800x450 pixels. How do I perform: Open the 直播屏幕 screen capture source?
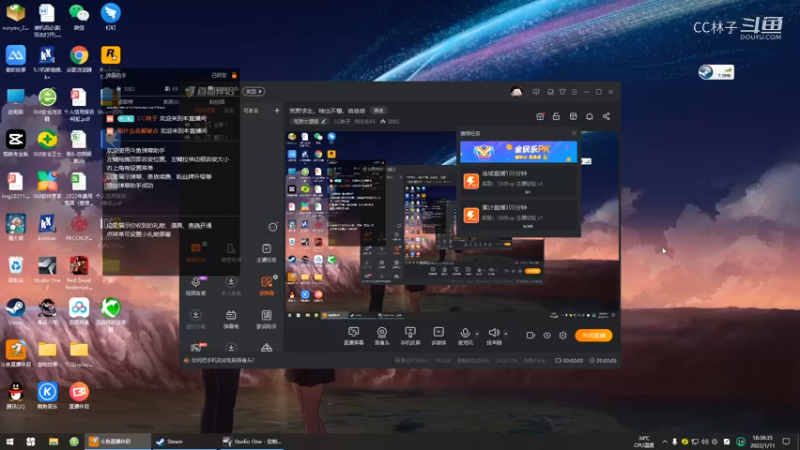pyautogui.click(x=354, y=336)
